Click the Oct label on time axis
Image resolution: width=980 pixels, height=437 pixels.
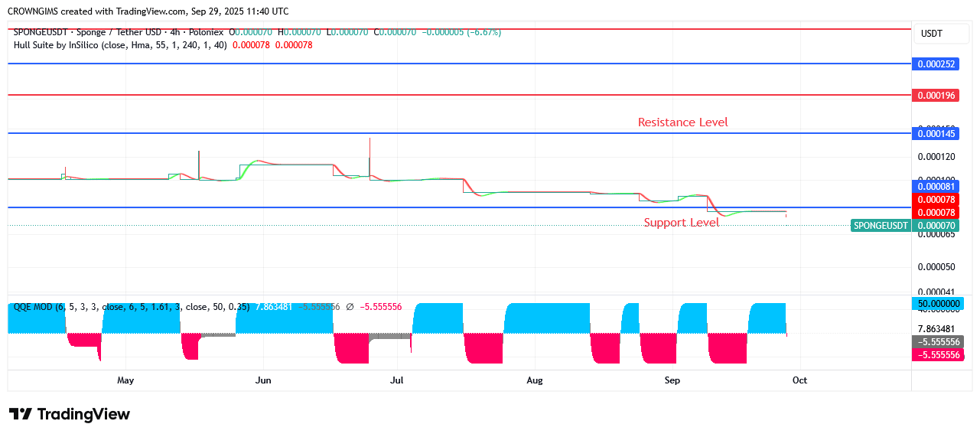click(799, 380)
